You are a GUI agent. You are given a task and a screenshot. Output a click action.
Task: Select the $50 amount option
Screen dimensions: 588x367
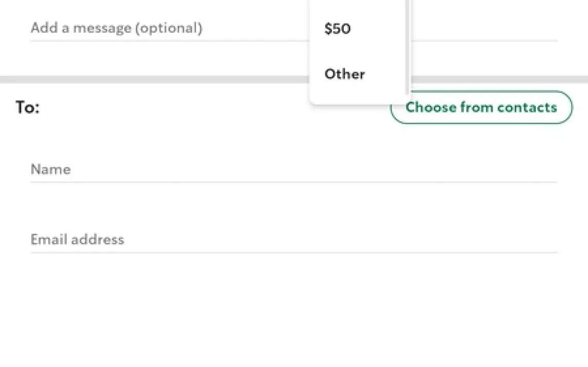click(x=338, y=29)
